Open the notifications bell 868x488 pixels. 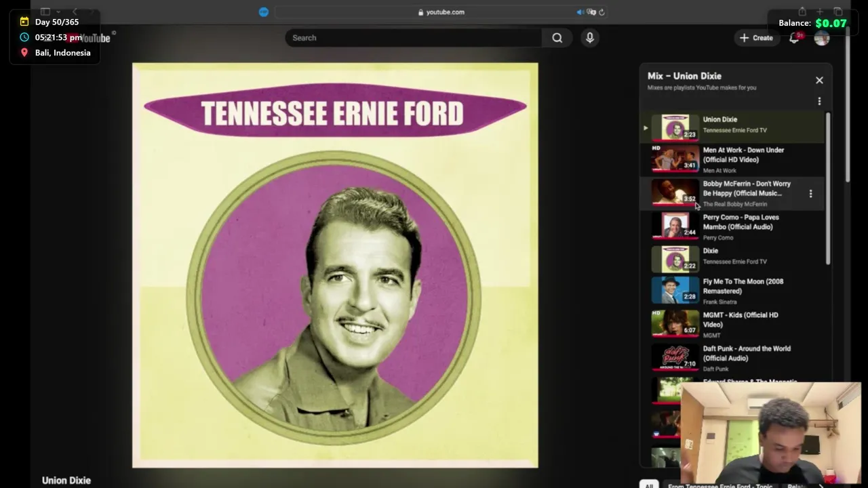794,38
